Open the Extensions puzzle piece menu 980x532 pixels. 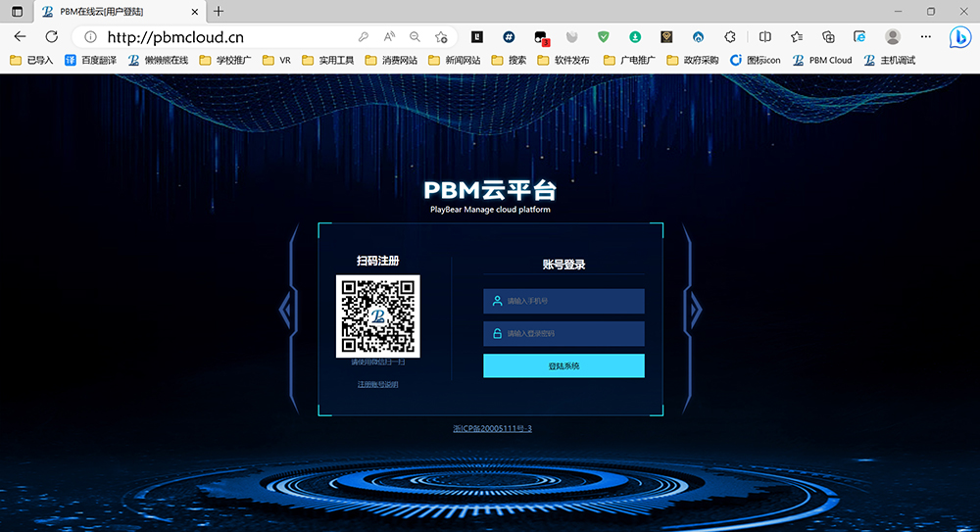pos(730,37)
